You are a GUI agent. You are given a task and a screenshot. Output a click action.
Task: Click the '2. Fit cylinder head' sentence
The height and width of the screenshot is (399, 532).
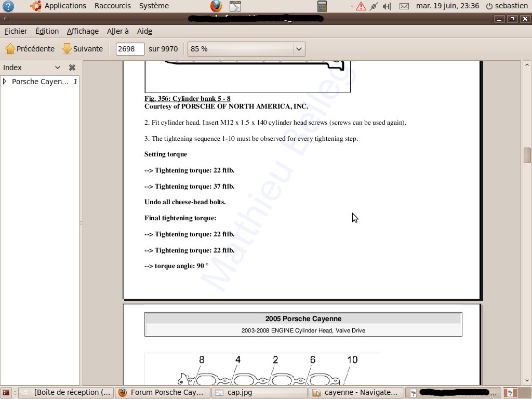275,123
